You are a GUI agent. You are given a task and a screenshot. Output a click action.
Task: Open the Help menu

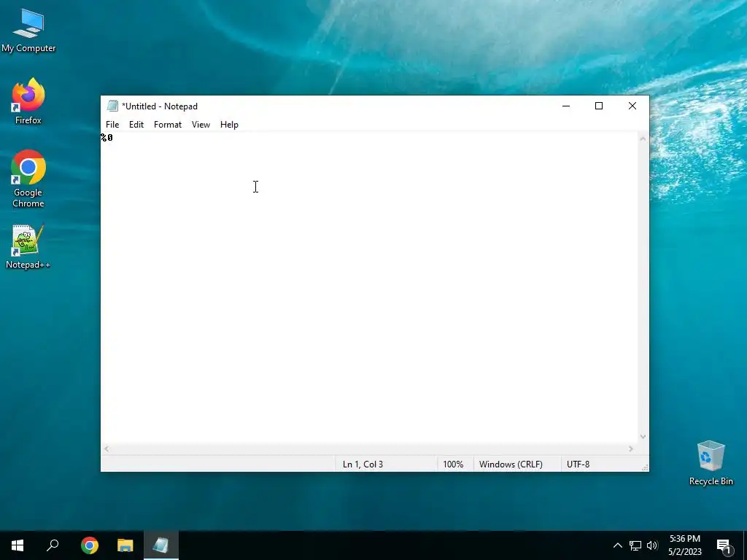[x=229, y=124]
